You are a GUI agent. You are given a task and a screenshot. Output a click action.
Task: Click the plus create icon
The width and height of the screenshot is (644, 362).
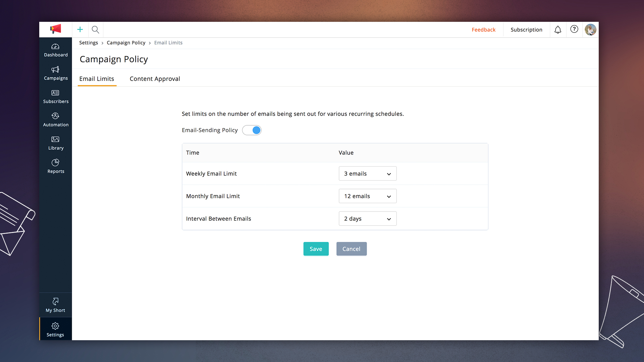pyautogui.click(x=80, y=29)
